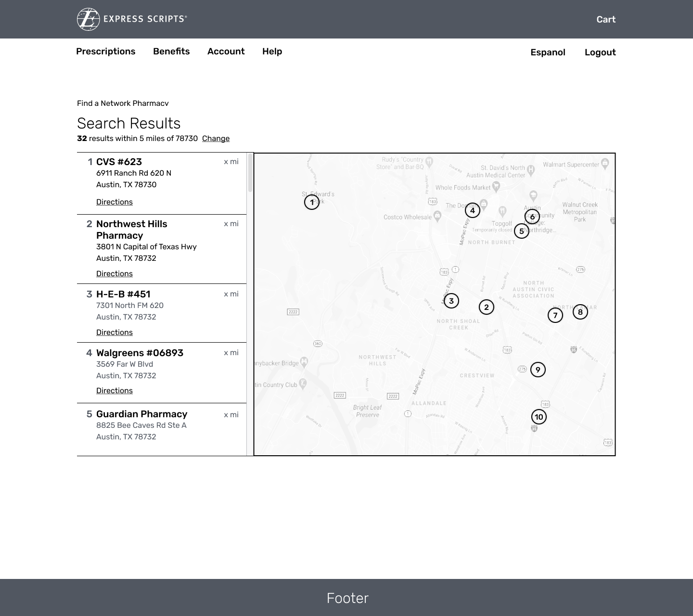Select CVS #623 pharmacy name

(x=119, y=162)
